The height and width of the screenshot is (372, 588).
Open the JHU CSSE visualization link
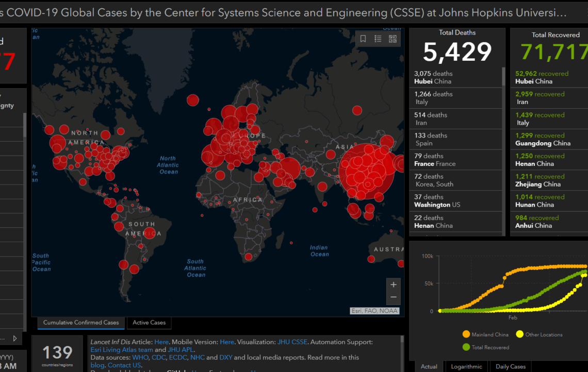(x=292, y=342)
